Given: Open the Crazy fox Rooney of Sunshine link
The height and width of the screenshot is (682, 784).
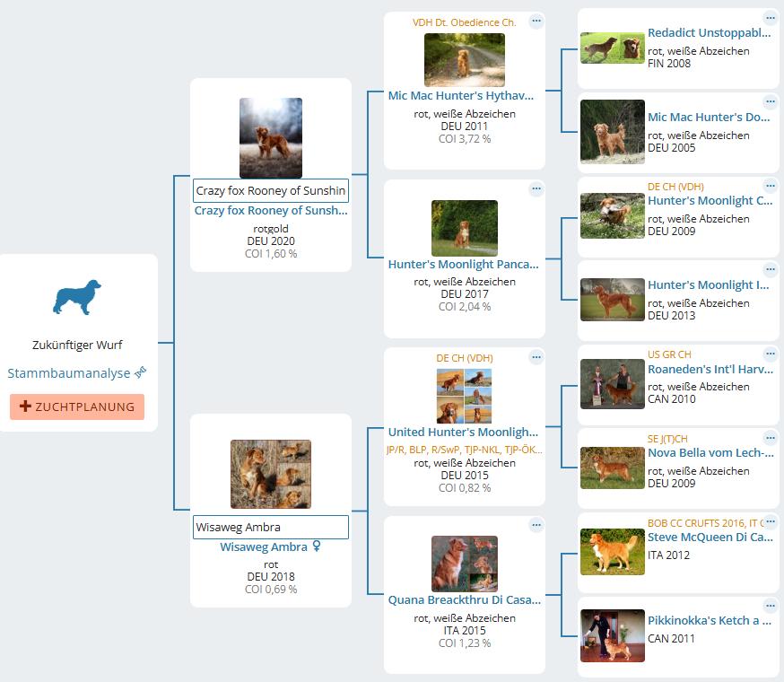Looking at the screenshot, I should (271, 211).
